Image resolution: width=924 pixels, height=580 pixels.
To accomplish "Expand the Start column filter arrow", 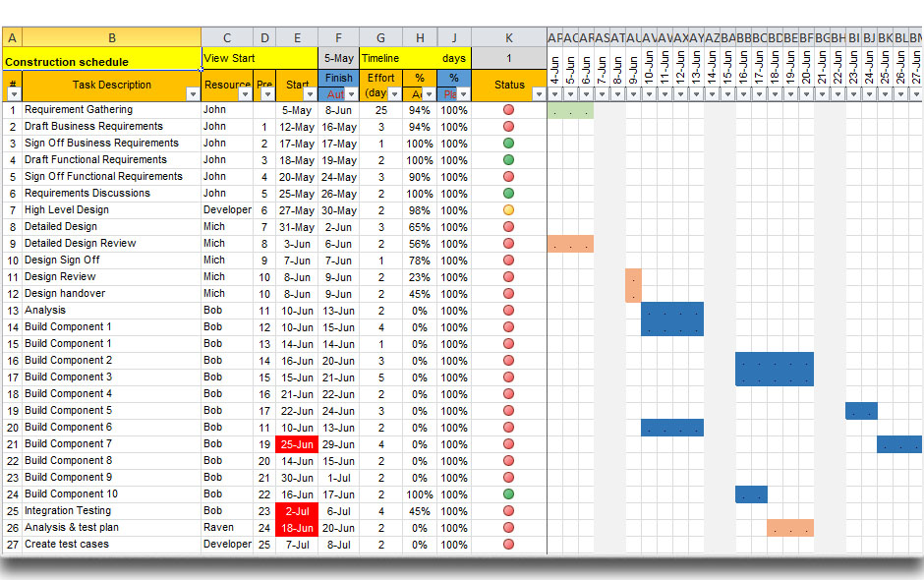I will pyautogui.click(x=310, y=94).
